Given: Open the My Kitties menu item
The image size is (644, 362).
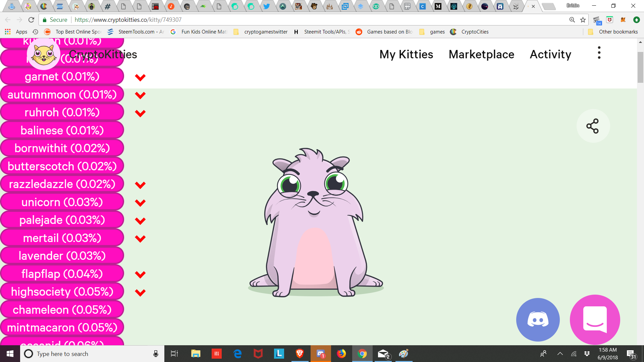Looking at the screenshot, I should click(x=406, y=54).
